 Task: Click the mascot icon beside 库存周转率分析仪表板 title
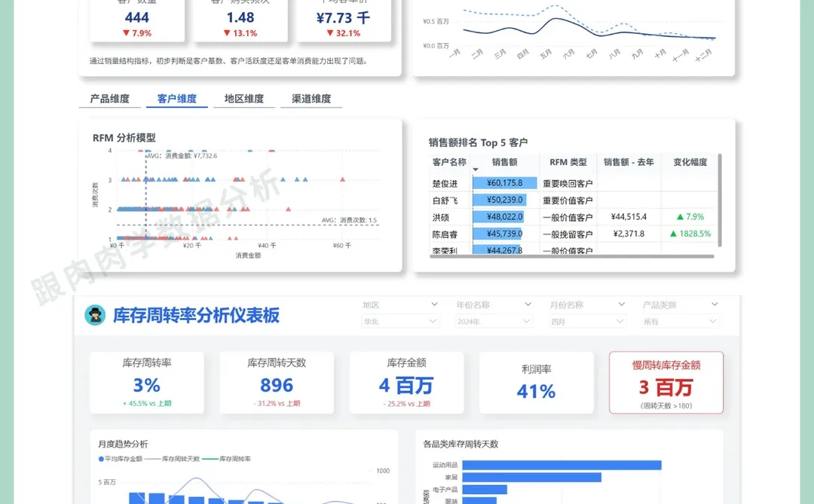pyautogui.click(x=95, y=315)
